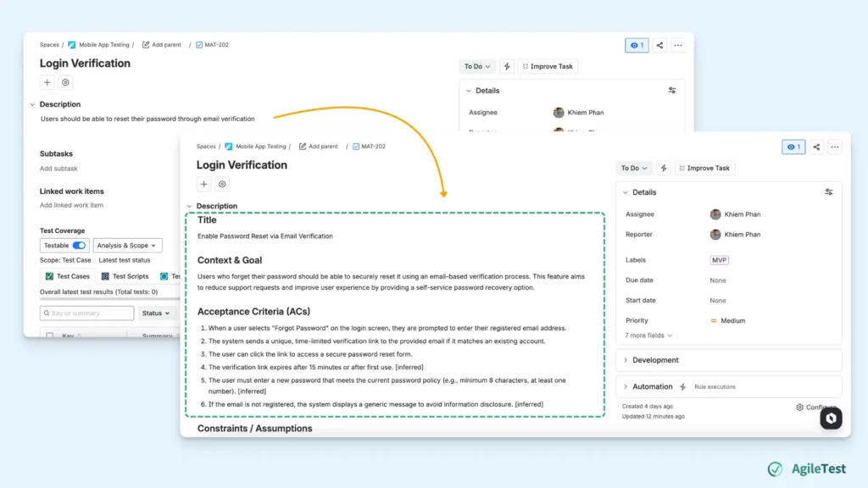The image size is (868, 488).
Task: Click Reporter Khiem Phan in front window
Action: [x=735, y=235]
